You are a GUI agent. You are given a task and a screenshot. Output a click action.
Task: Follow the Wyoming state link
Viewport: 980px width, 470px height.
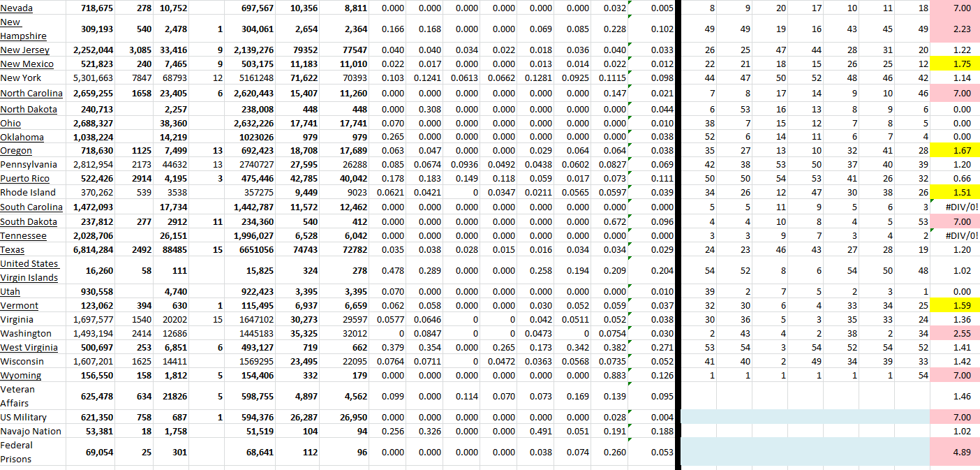tap(20, 376)
